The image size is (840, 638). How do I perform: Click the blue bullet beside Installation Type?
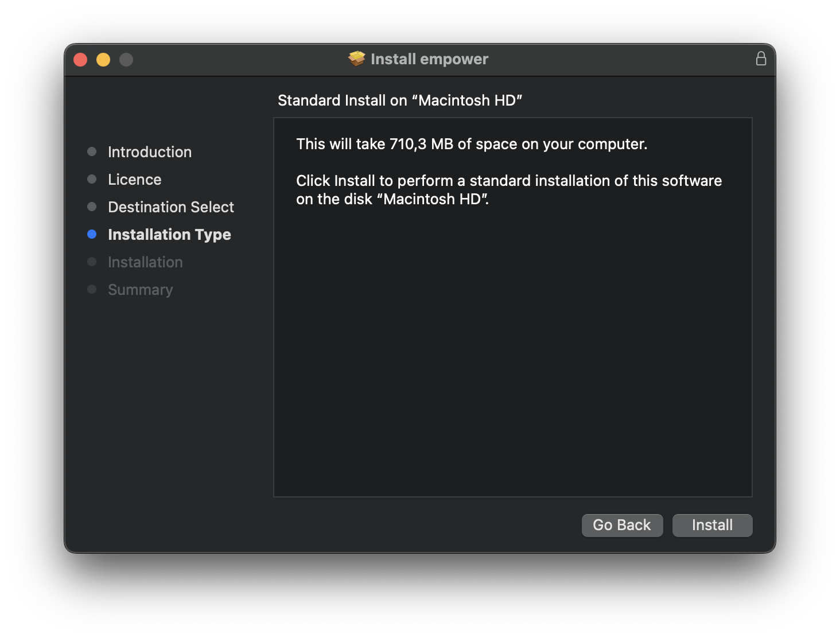(92, 234)
